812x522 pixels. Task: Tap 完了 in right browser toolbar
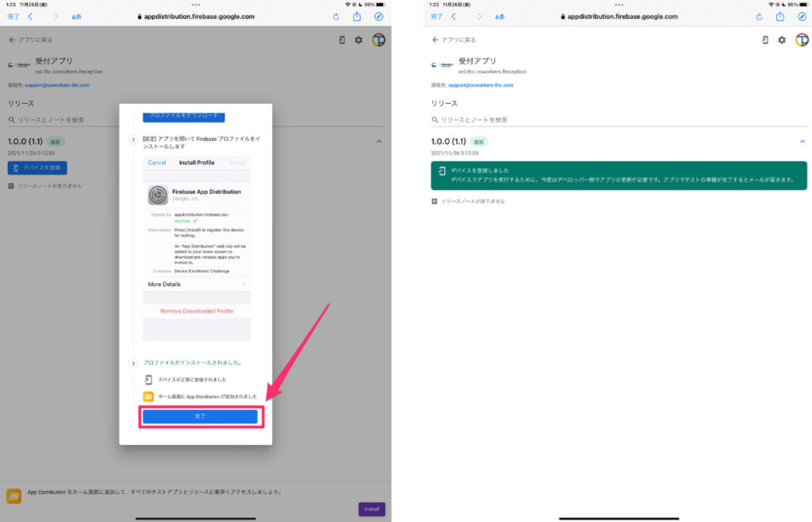click(437, 17)
